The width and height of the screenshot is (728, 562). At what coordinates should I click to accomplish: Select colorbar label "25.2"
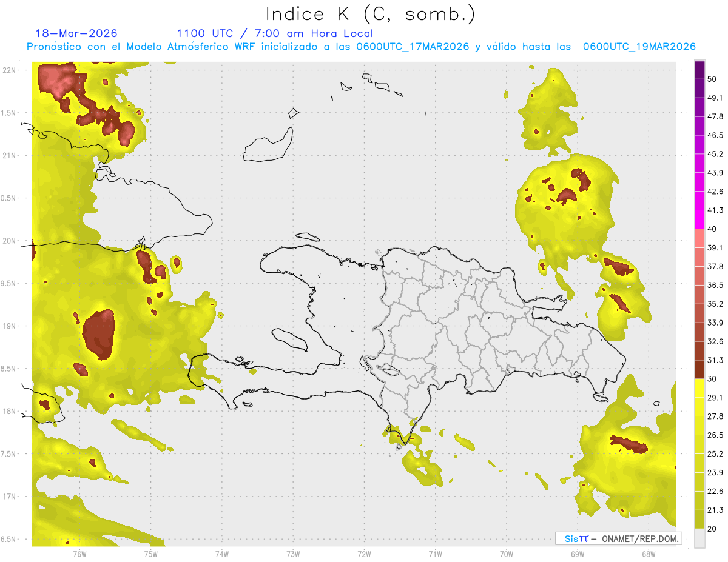pyautogui.click(x=716, y=453)
